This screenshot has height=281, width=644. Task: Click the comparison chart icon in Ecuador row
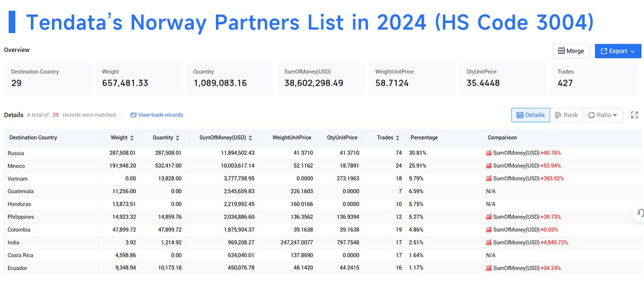[489, 268]
